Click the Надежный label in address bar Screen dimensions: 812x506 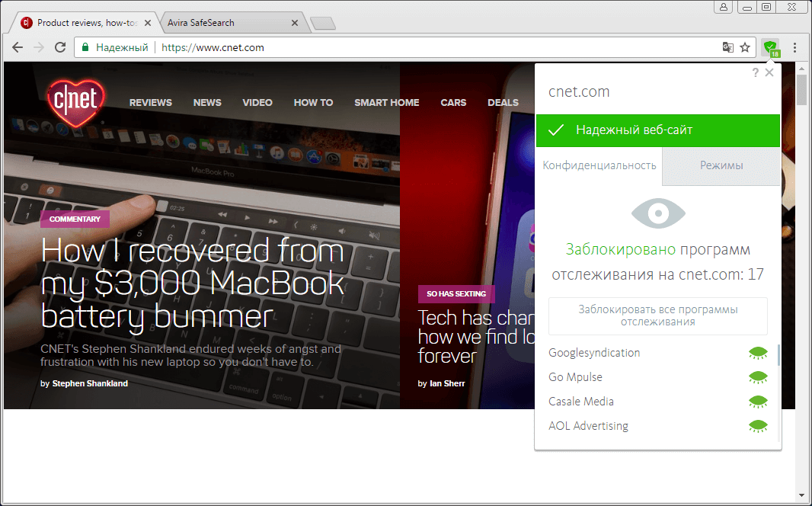coord(122,48)
